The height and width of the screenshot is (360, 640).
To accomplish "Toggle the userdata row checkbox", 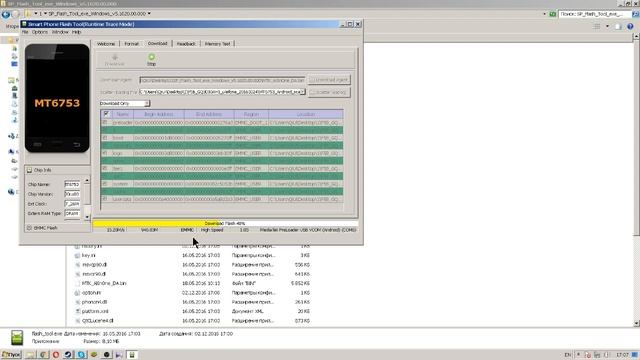I will click(x=105, y=199).
